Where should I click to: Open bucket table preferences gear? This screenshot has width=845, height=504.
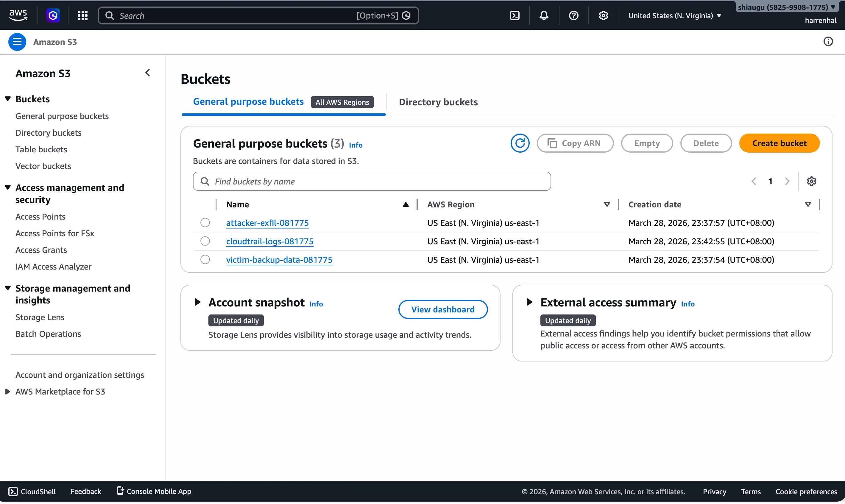pos(811,181)
